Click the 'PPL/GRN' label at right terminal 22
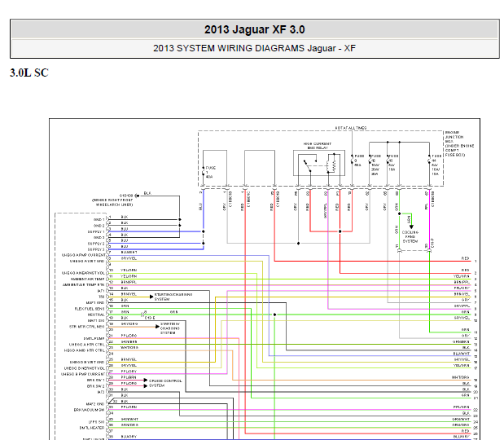The image size is (504, 440). 461,407
